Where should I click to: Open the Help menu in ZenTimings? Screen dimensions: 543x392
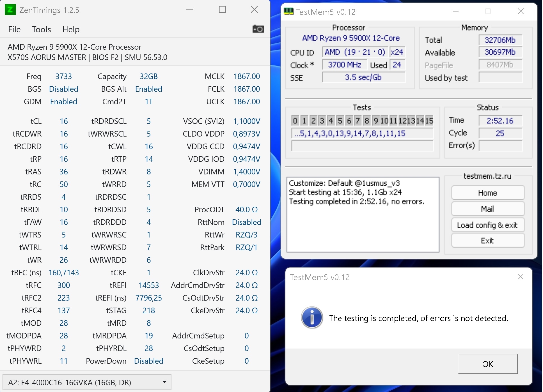(x=71, y=29)
